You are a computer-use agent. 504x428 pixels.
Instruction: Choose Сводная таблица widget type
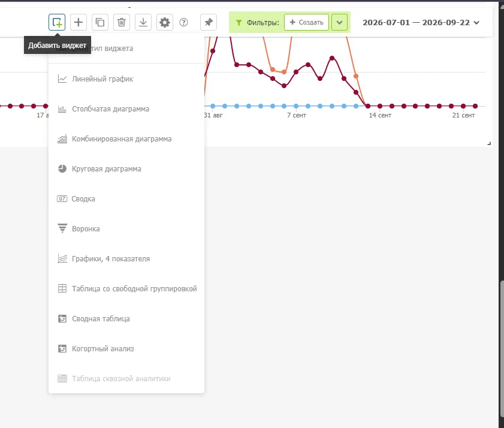click(x=126, y=318)
